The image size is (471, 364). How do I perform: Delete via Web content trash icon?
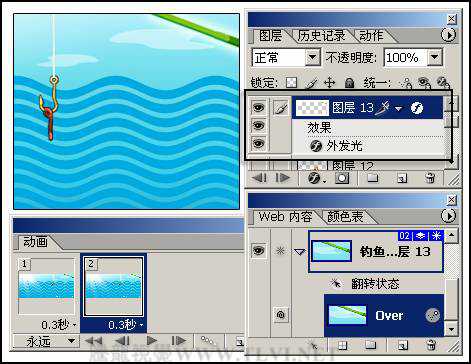click(431, 345)
